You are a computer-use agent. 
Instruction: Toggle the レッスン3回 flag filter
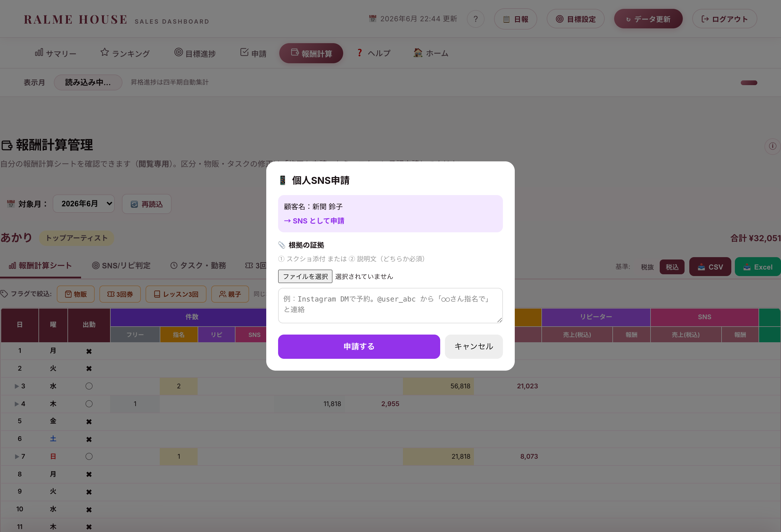click(x=176, y=294)
